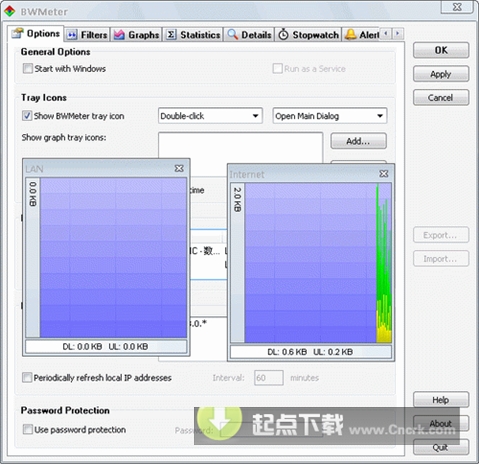Viewport: 479px width, 464px height.
Task: Click the '2.0 KB' scale label
Action: point(237,200)
